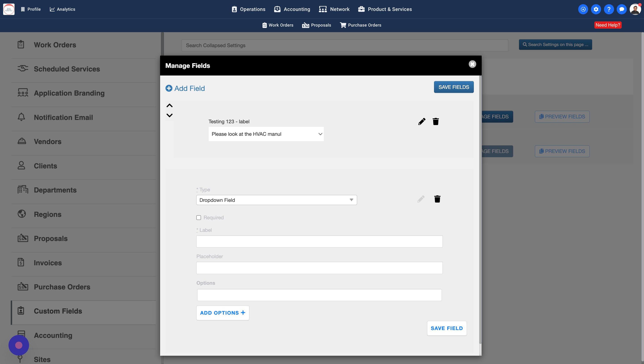Click the ADD OPTIONS button

coord(222,313)
